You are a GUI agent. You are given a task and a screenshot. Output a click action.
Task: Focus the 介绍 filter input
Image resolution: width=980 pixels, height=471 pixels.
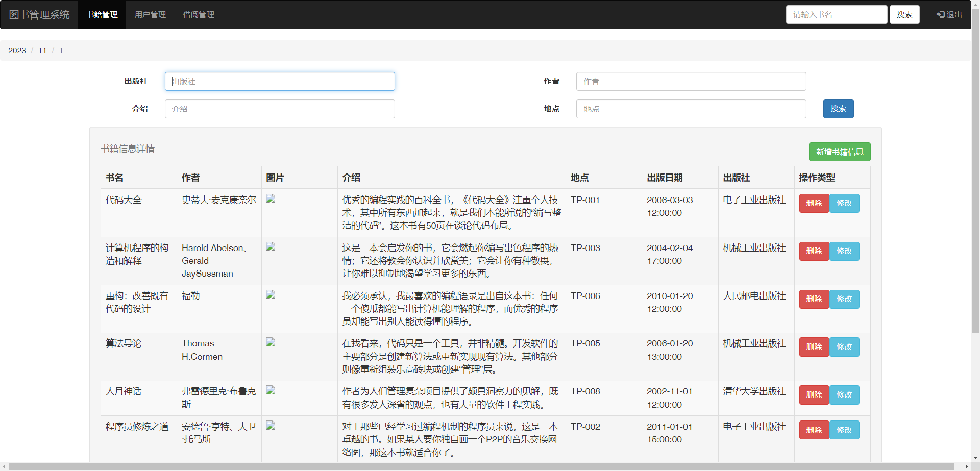280,109
